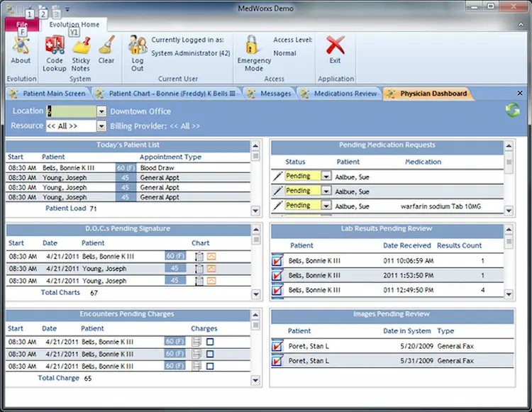This screenshot has width=532, height=412.
Task: Open the Patient Main Screen tab
Action: click(x=54, y=94)
